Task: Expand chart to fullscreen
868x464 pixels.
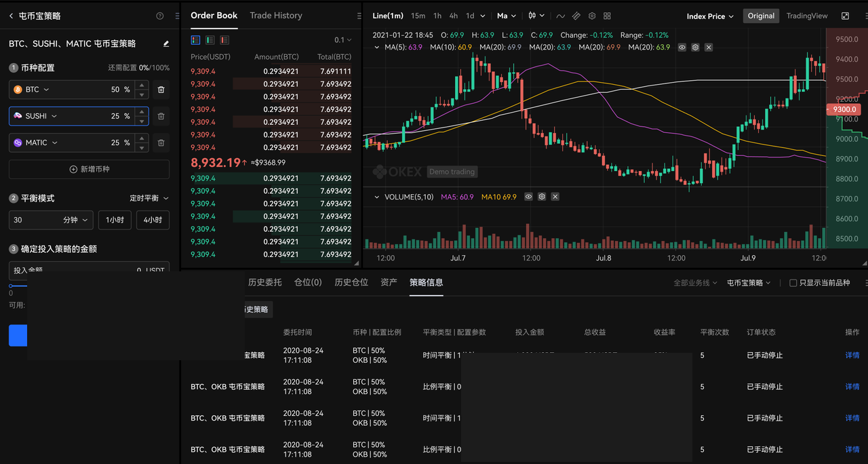Action: coord(845,16)
